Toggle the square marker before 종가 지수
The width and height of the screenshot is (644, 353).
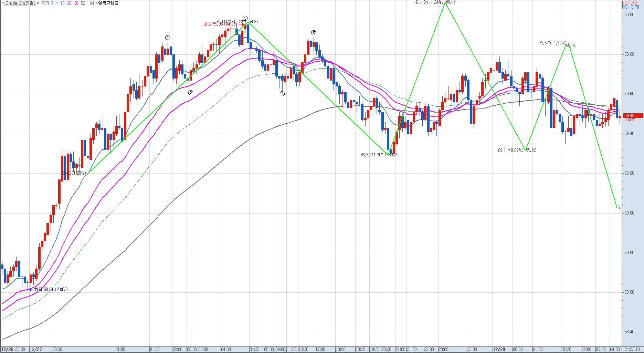tap(39, 3)
